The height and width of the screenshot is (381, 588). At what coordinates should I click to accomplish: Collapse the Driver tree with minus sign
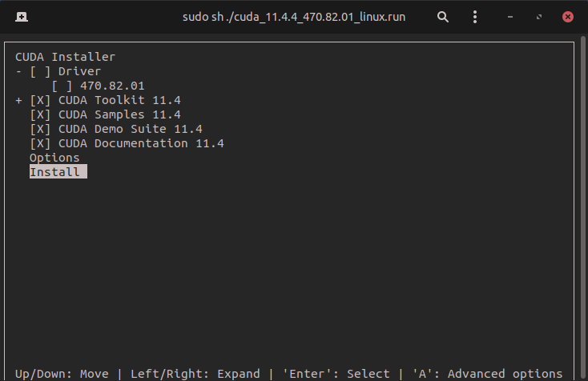coord(18,71)
